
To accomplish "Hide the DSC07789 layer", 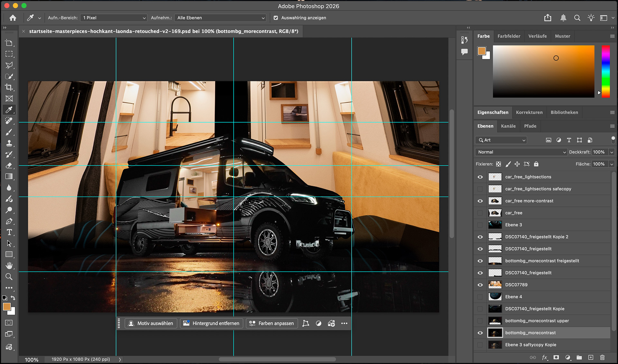I will (480, 285).
